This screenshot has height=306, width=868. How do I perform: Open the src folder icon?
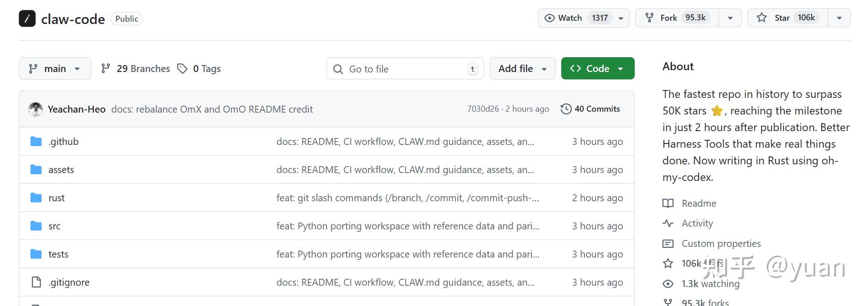36,226
